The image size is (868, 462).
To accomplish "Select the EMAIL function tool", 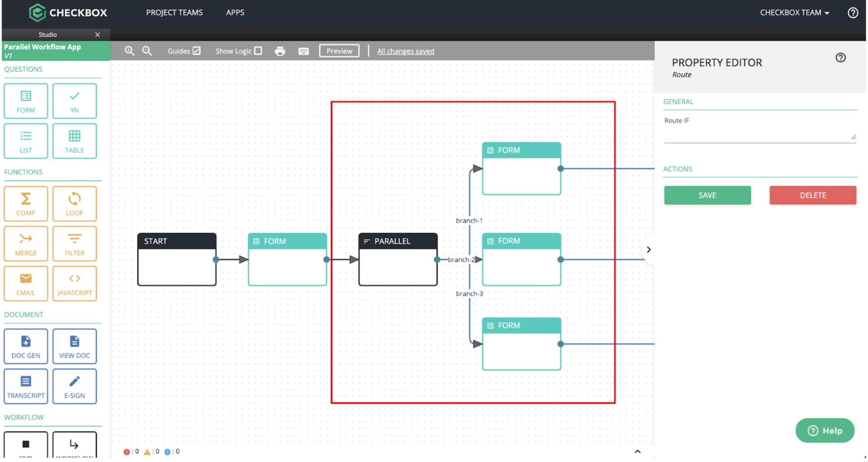I will (x=26, y=283).
